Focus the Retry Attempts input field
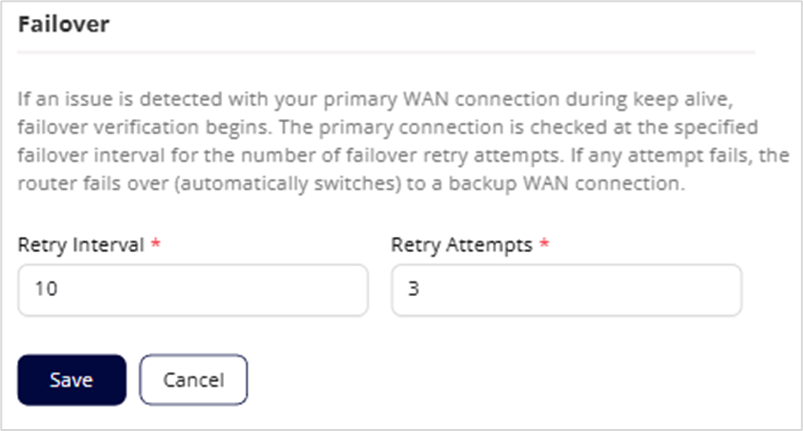This screenshot has height=431, width=803. pos(566,290)
